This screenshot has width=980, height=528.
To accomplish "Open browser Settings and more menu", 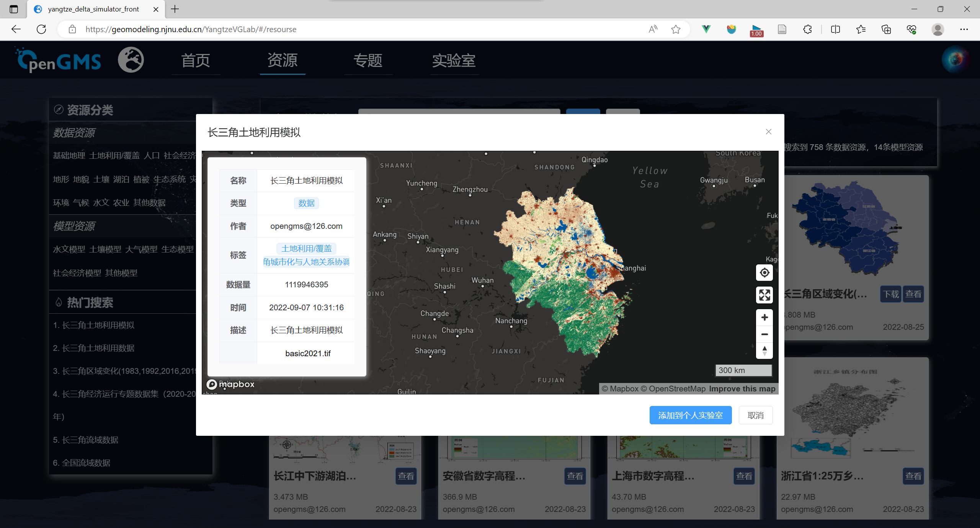I will click(964, 29).
